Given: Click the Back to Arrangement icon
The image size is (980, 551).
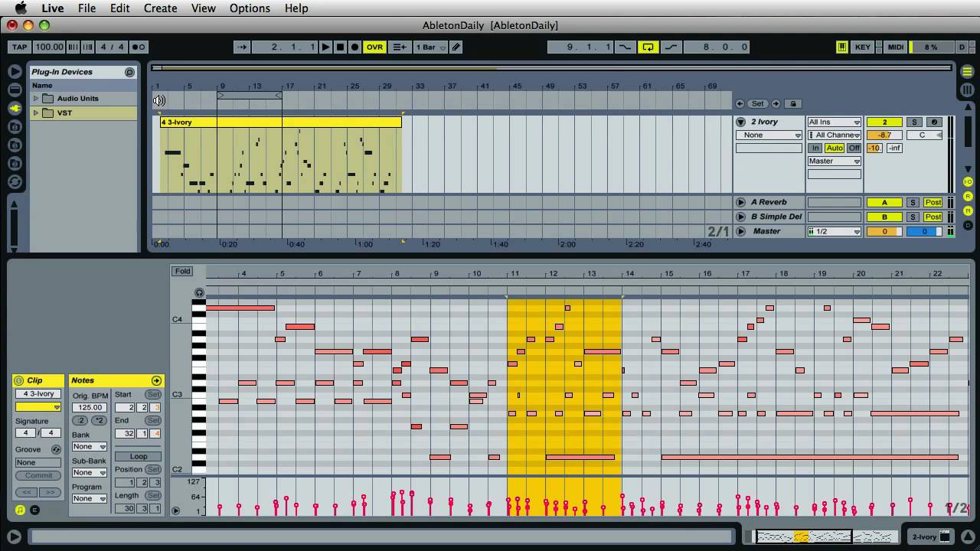Looking at the screenshot, I should pyautogui.click(x=400, y=47).
